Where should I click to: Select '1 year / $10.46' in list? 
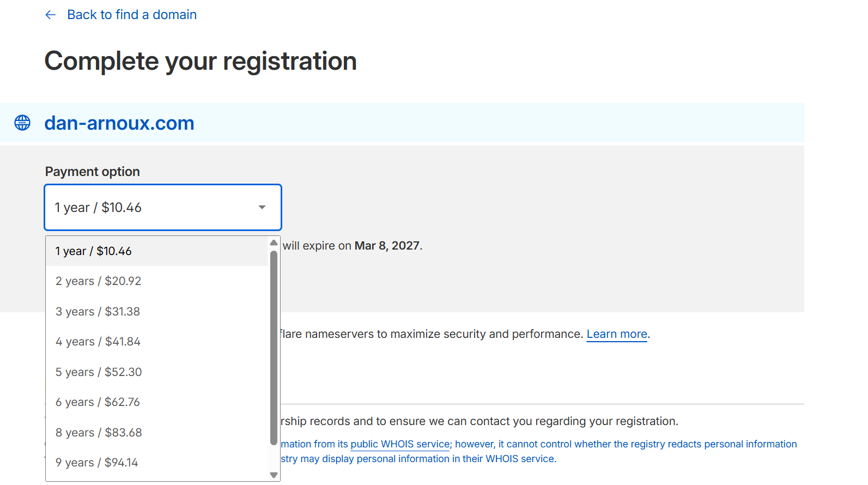94,251
